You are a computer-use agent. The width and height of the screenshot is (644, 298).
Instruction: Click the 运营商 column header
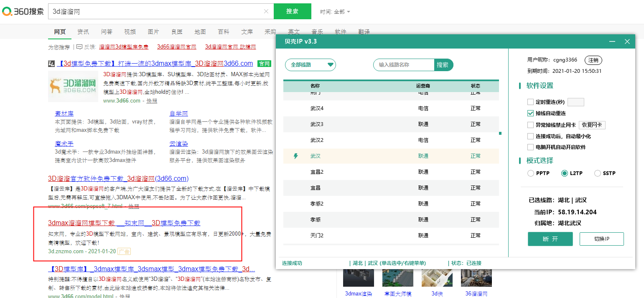tap(423, 86)
